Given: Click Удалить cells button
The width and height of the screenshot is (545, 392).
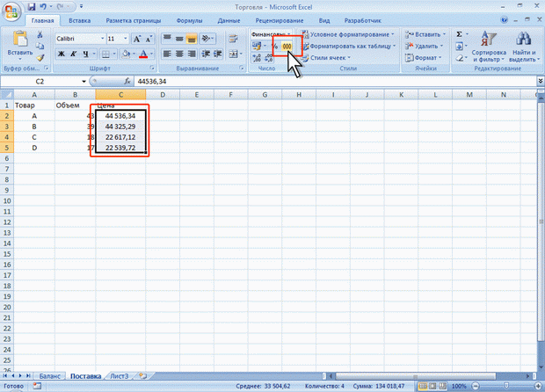Looking at the screenshot, I should [424, 46].
